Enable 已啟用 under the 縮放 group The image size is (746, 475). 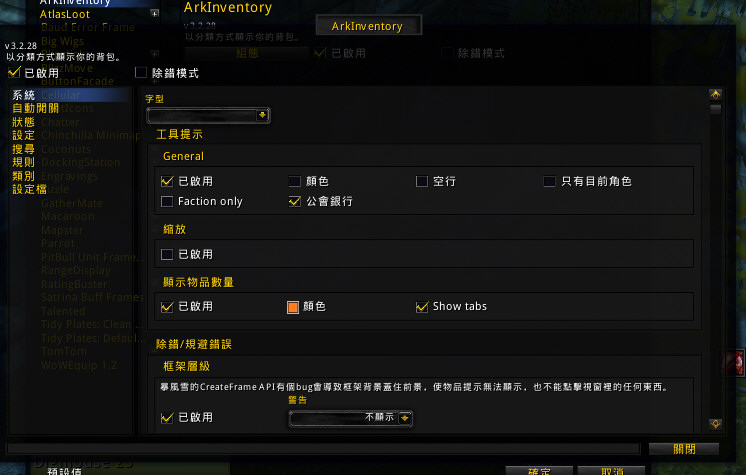tap(167, 254)
